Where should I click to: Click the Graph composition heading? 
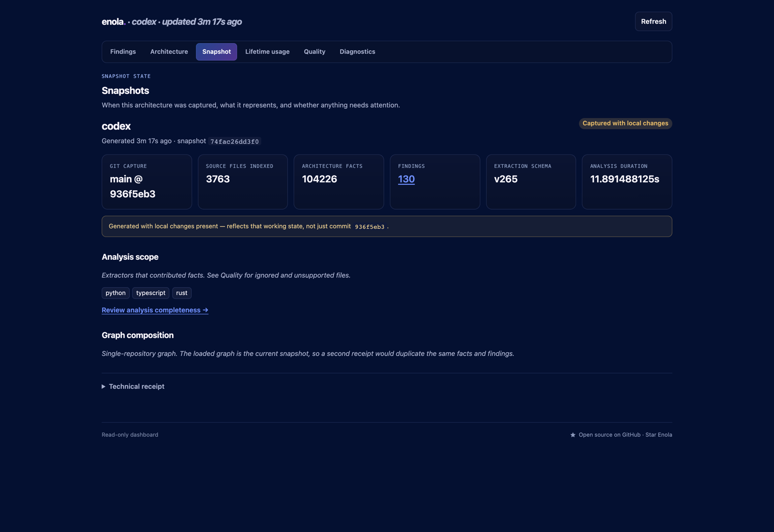coord(137,335)
